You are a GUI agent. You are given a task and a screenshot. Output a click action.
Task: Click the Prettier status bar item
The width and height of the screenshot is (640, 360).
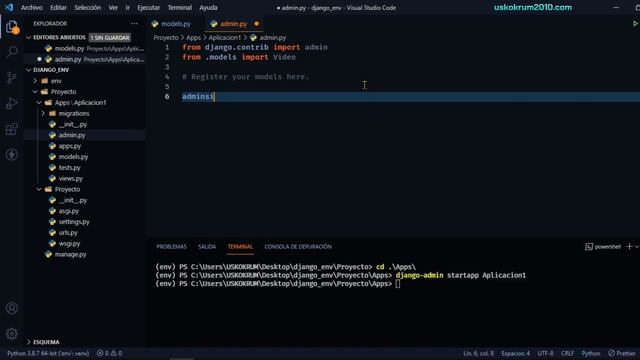click(x=622, y=353)
